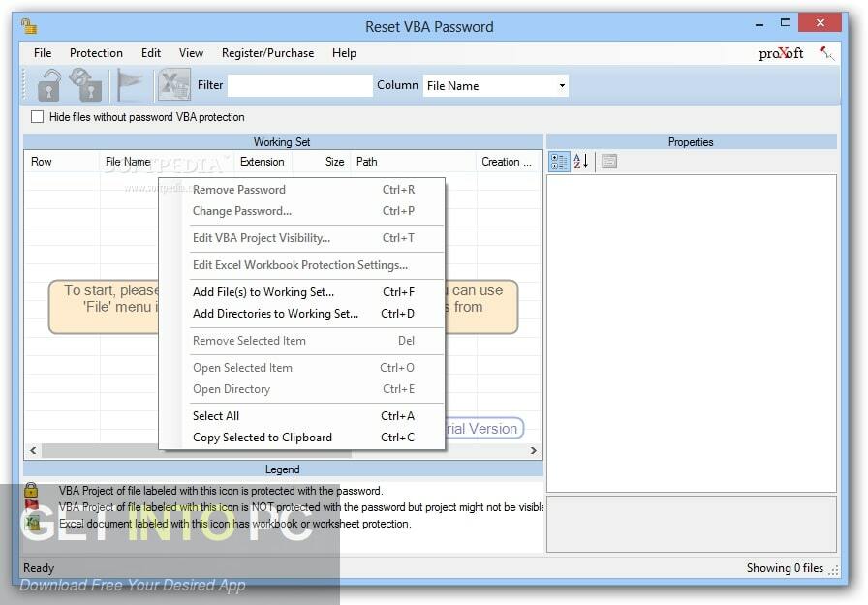
Task: Click the Filter text input field
Action: click(299, 86)
